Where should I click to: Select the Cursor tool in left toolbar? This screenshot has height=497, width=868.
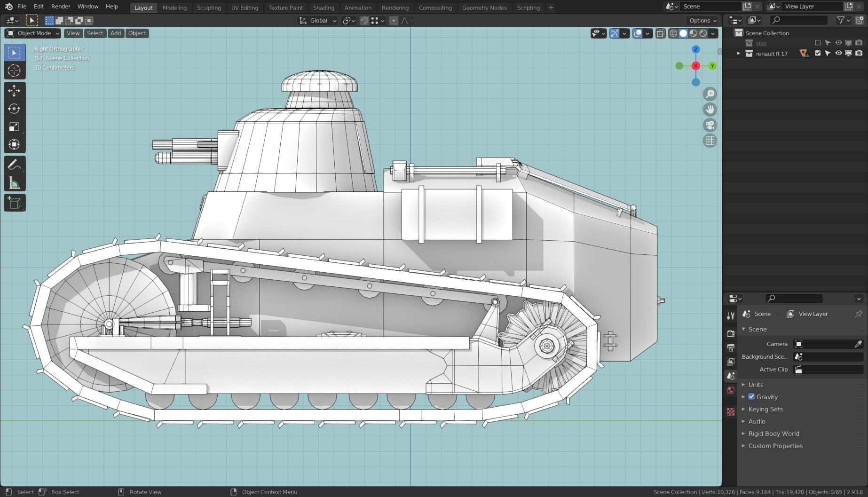[x=14, y=71]
